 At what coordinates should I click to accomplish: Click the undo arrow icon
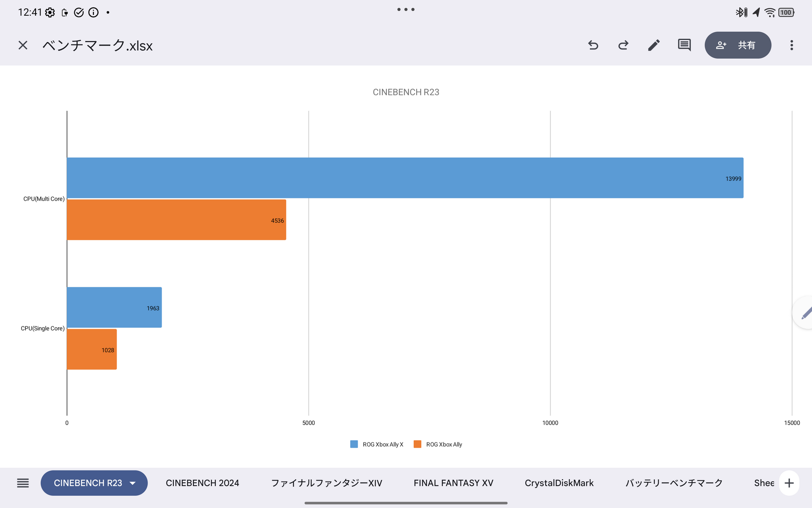tap(593, 45)
